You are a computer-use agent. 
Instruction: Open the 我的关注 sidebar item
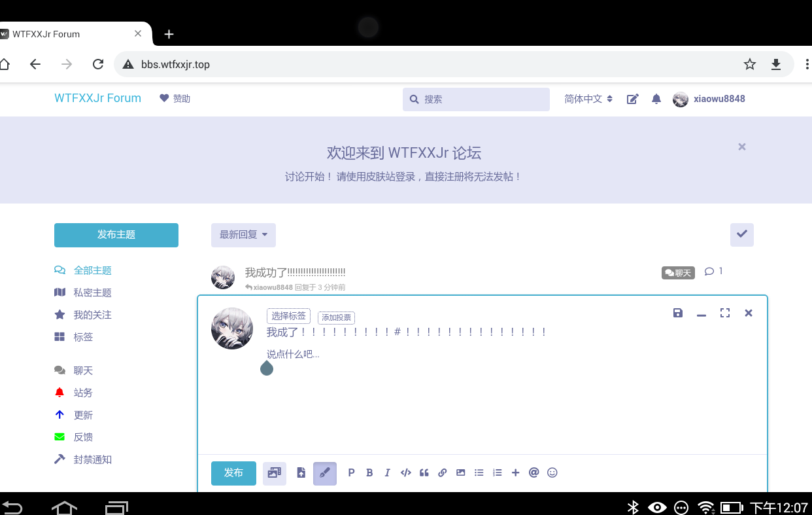92,315
